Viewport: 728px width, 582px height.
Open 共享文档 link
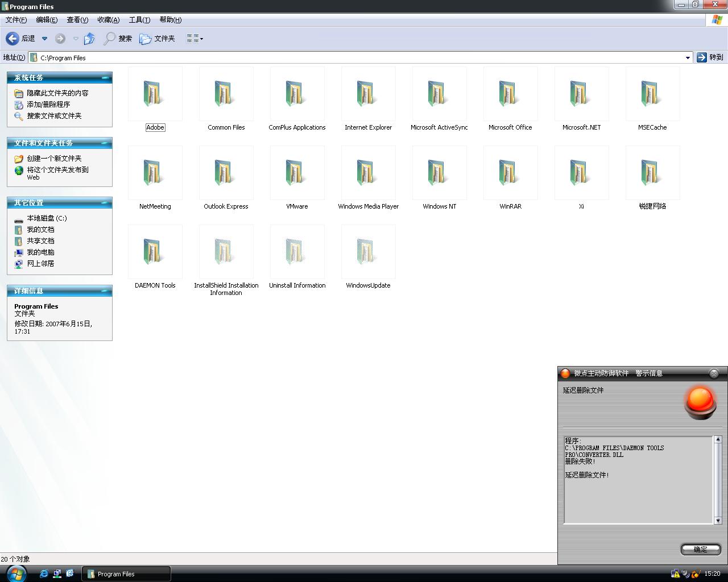(x=40, y=241)
